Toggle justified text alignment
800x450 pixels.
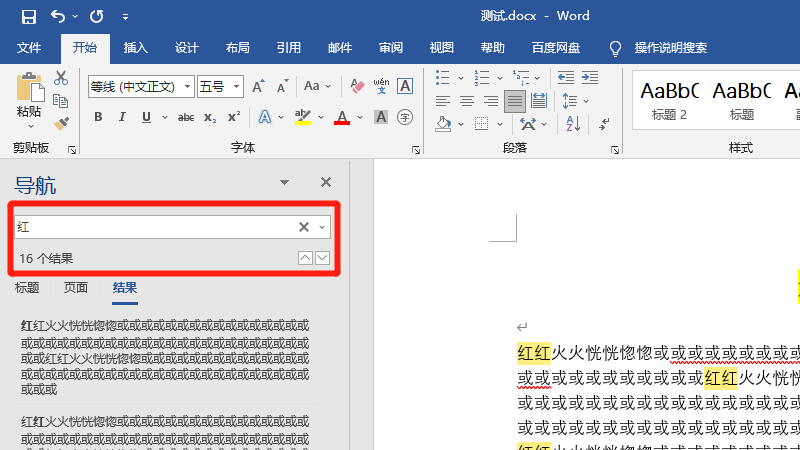tap(514, 101)
